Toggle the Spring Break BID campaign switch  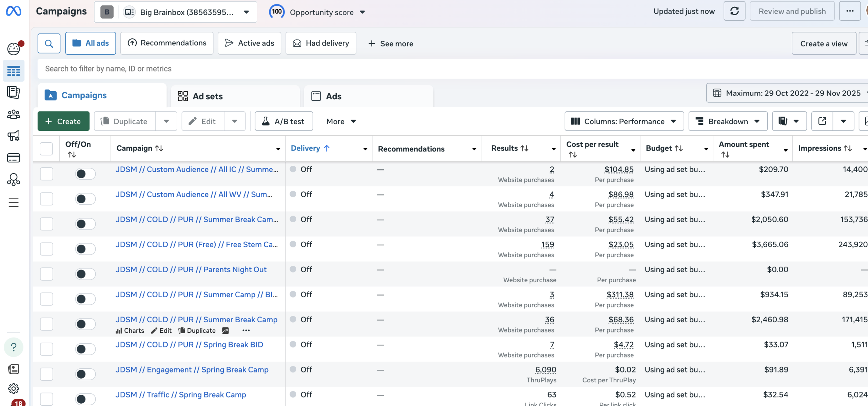(x=85, y=349)
